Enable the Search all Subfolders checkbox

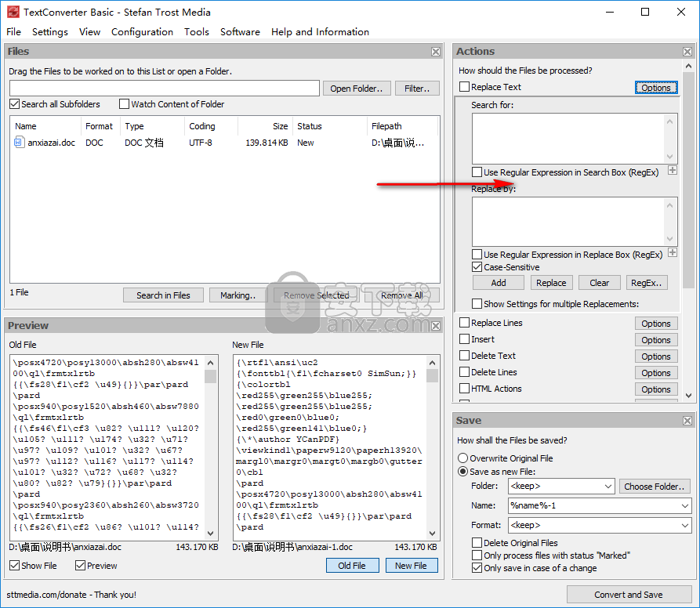(x=15, y=104)
